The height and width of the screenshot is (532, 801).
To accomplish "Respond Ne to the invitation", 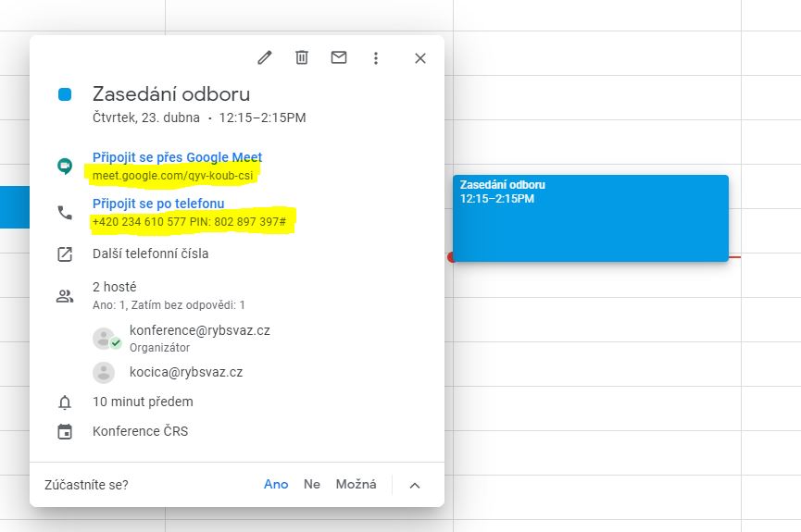I will (x=312, y=484).
